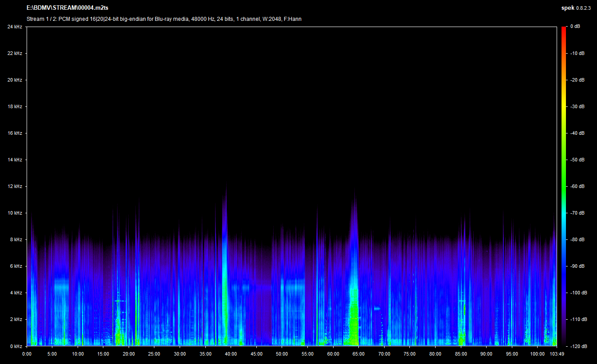Screen dimensions: 597x364
Task: Jump to the 0:00 time marker
Action: coord(27,354)
